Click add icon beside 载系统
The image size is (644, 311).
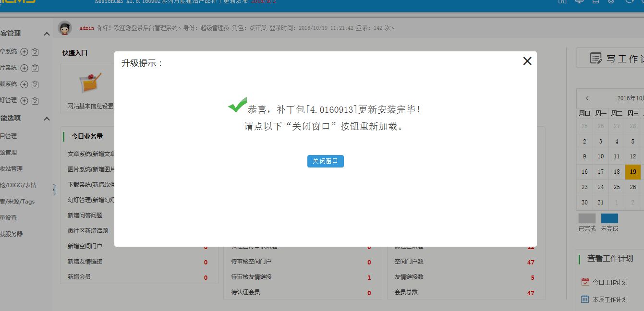coord(24,84)
